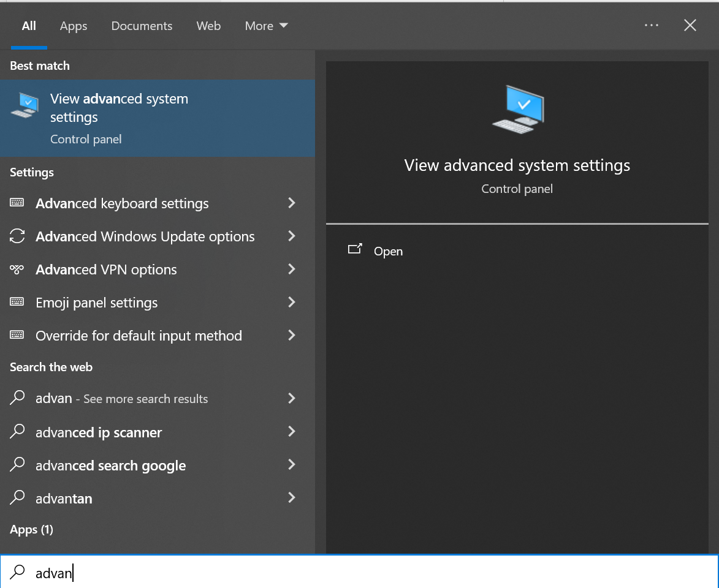This screenshot has width=719, height=588.
Task: Click the Override for default input method icon
Action: point(17,335)
